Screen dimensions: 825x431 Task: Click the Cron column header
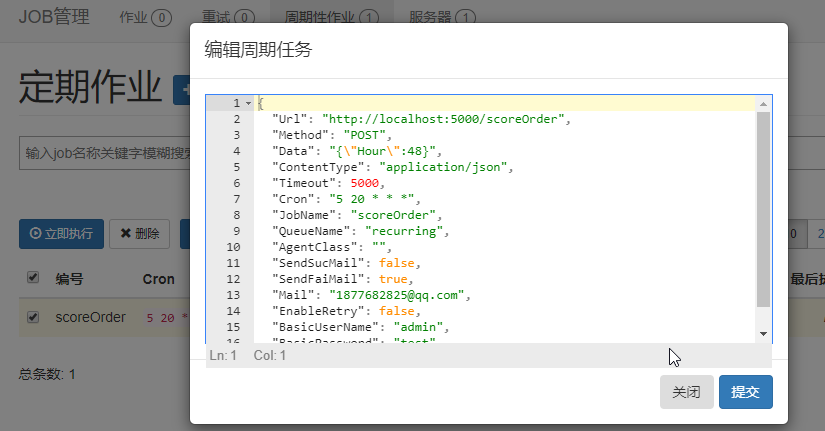point(158,279)
